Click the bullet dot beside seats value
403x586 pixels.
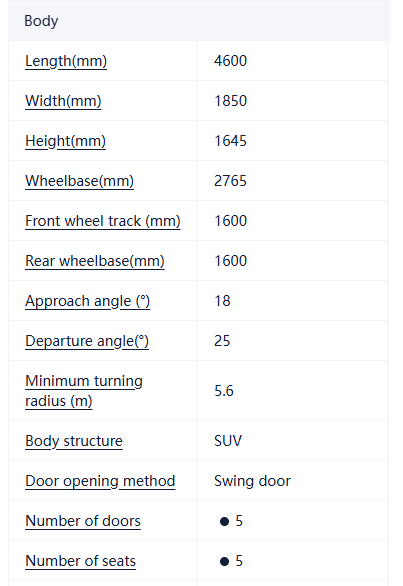click(224, 561)
